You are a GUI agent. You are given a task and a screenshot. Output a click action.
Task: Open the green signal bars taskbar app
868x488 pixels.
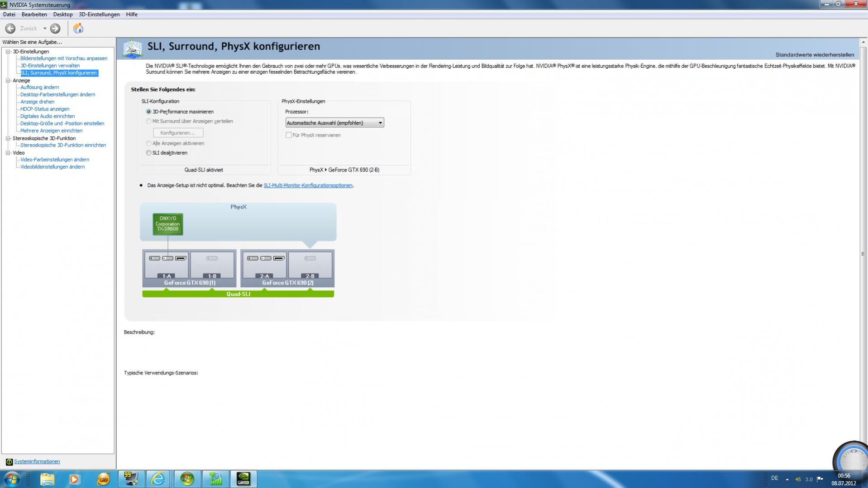coord(215,479)
